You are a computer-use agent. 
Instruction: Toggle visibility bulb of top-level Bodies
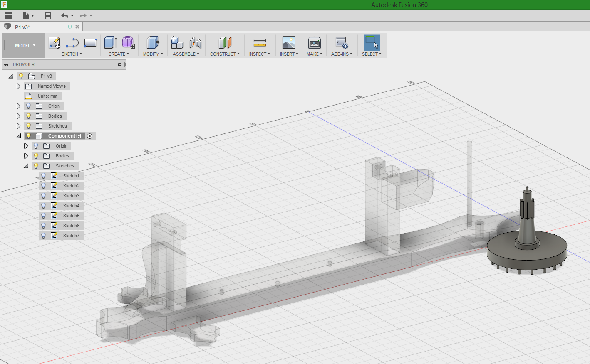tap(28, 116)
